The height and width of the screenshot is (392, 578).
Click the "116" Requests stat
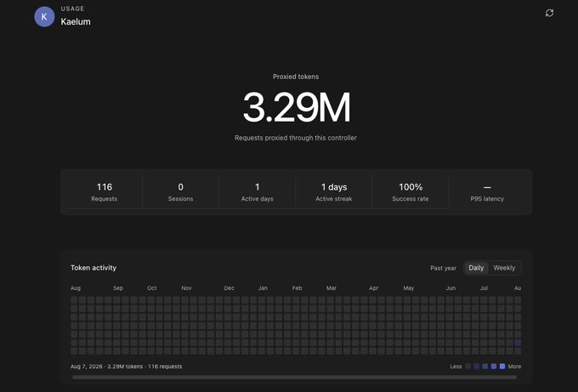tap(105, 187)
